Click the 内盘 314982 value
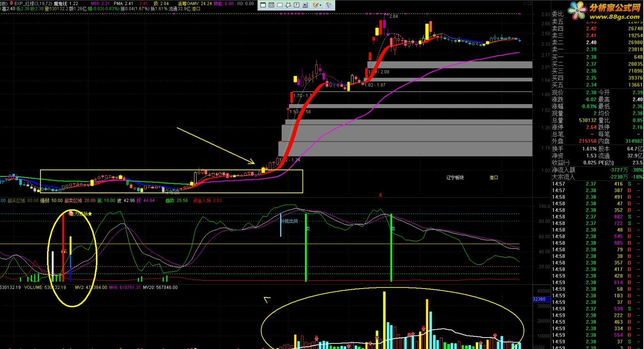Screen dimensions: 644x349 click(x=634, y=141)
